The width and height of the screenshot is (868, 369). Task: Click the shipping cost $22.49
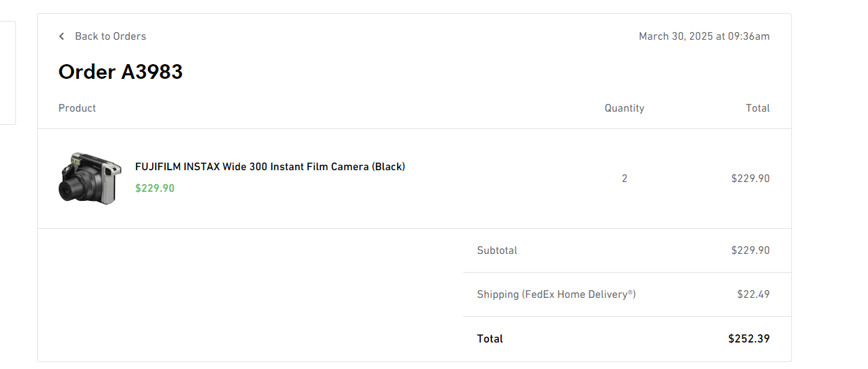pyautogui.click(x=753, y=294)
